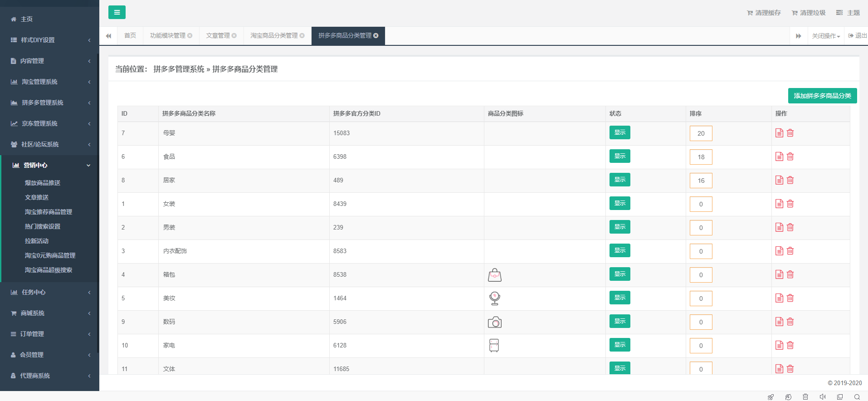Toggle the 显示 status for 女装
The width and height of the screenshot is (868, 401).
point(619,203)
